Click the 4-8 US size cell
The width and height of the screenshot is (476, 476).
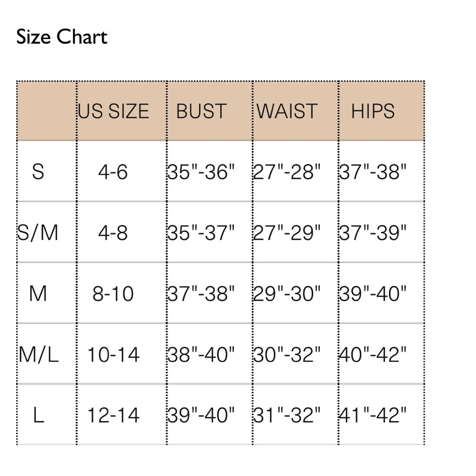click(x=113, y=233)
